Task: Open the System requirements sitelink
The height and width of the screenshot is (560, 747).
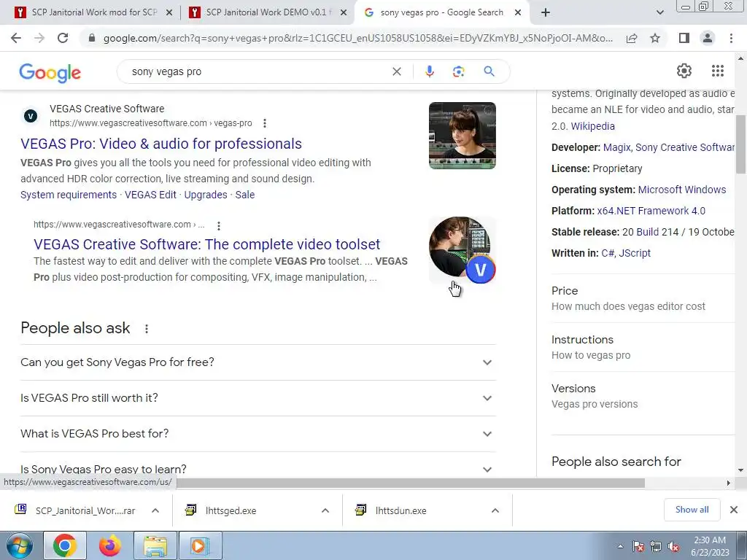Action: pyautogui.click(x=69, y=195)
